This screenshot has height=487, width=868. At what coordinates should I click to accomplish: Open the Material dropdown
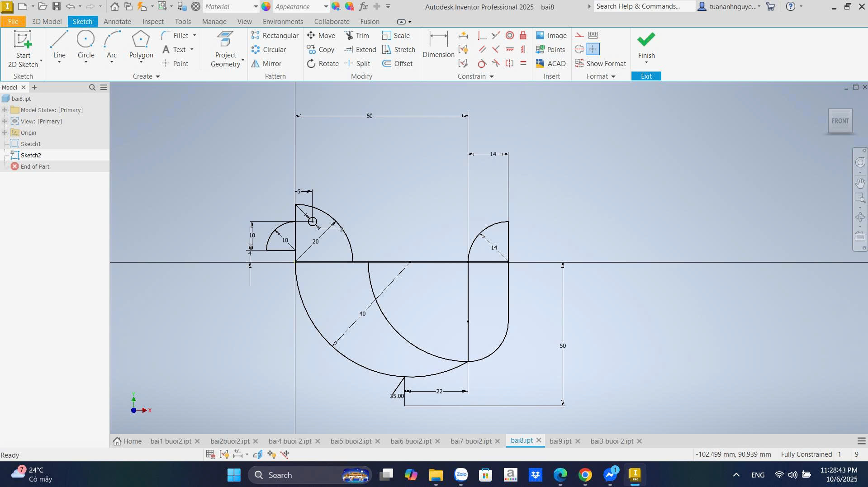click(x=255, y=7)
